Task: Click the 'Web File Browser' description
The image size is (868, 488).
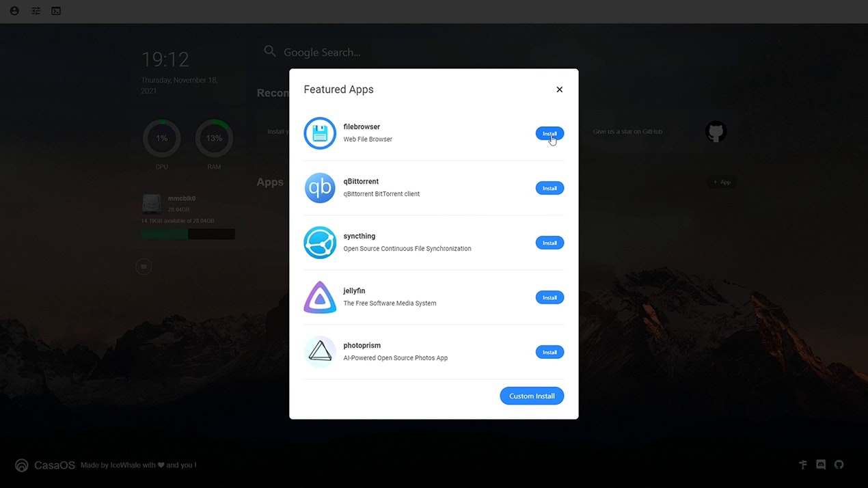Action: click(368, 139)
